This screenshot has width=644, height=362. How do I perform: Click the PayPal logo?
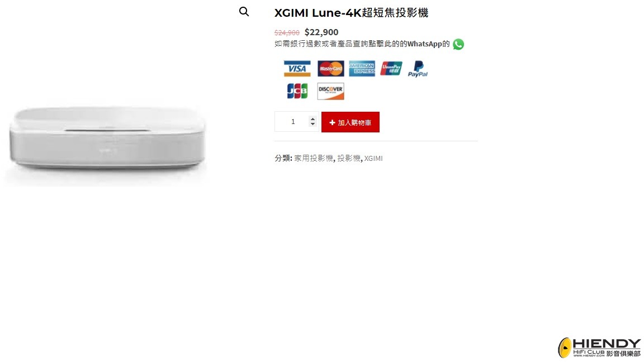point(418,69)
